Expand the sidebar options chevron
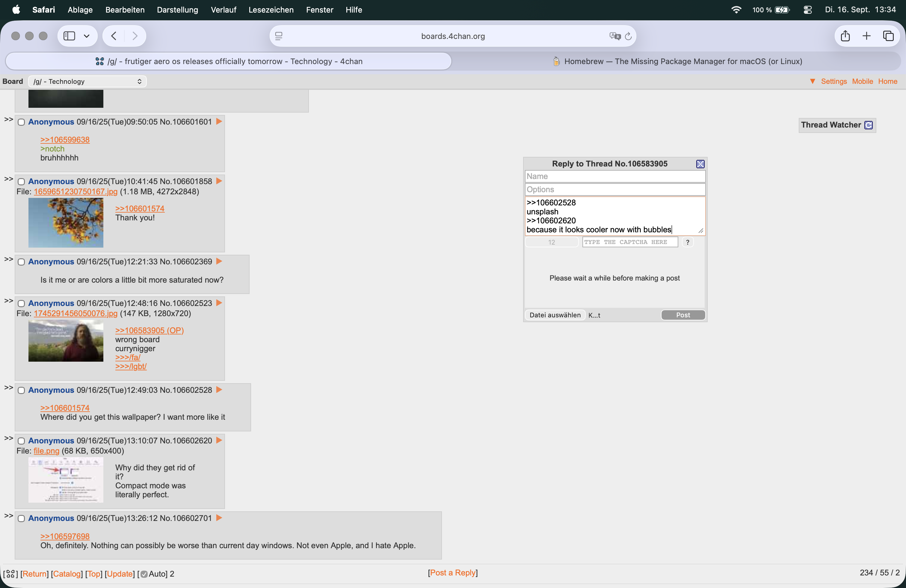This screenshot has height=588, width=906. tap(87, 36)
